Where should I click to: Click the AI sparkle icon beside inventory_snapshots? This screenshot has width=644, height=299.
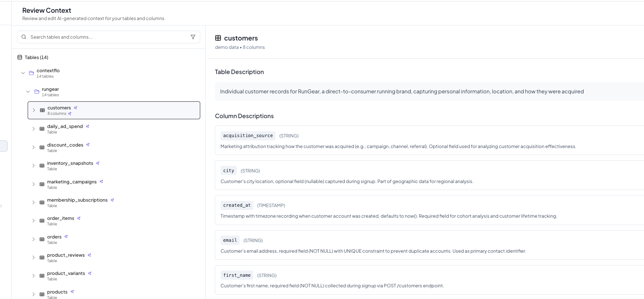click(98, 163)
